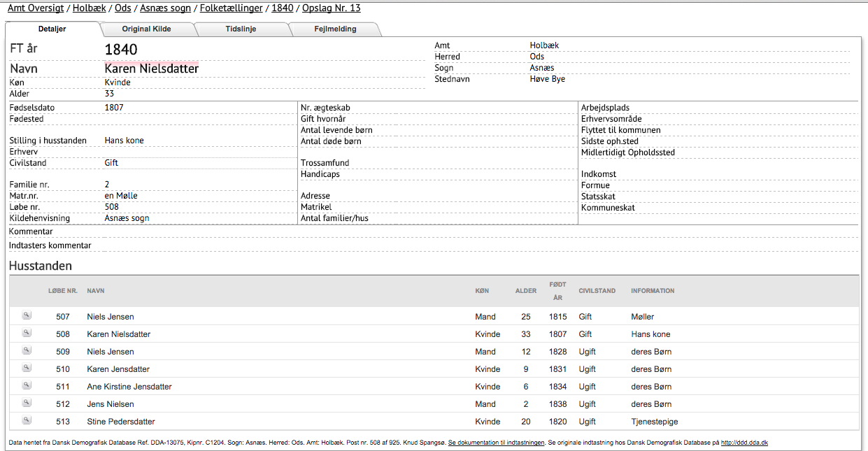Click the Sogn value Asnæs

tap(542, 68)
